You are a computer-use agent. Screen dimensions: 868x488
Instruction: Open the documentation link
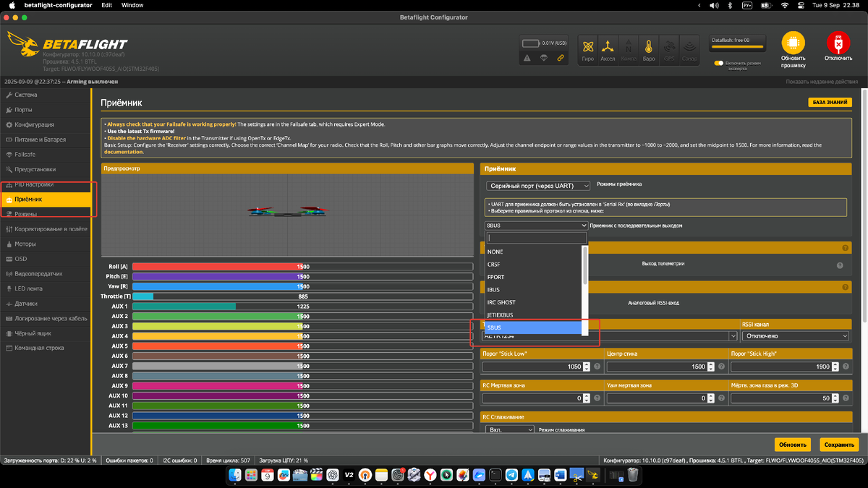pos(124,152)
